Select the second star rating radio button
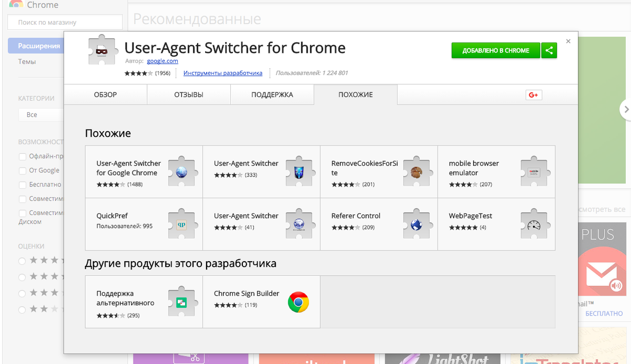The image size is (631, 364). point(22,277)
